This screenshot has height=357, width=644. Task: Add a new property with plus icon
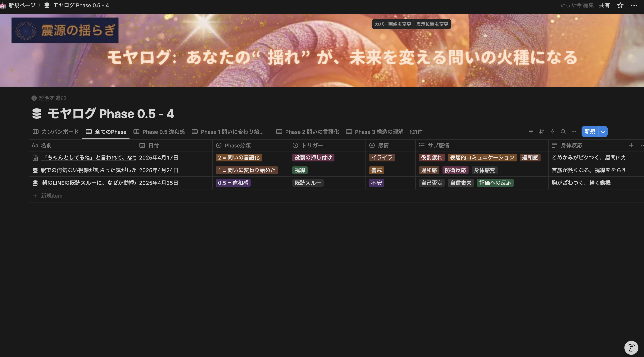[631, 145]
